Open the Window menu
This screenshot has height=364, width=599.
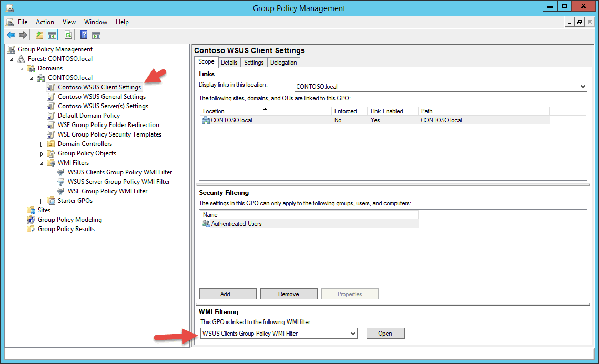pyautogui.click(x=96, y=22)
